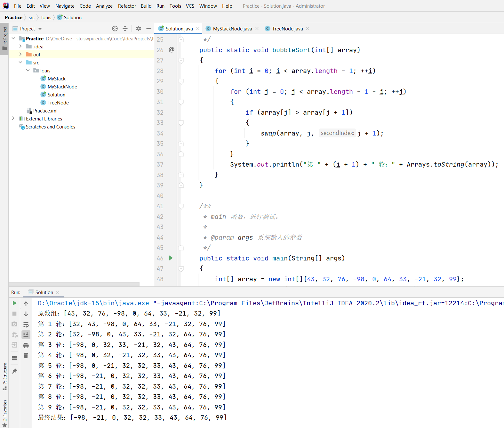Viewport: 504px width, 428px height.
Task: Click the Project panel horizontal scrollbar
Action: pyautogui.click(x=74, y=284)
